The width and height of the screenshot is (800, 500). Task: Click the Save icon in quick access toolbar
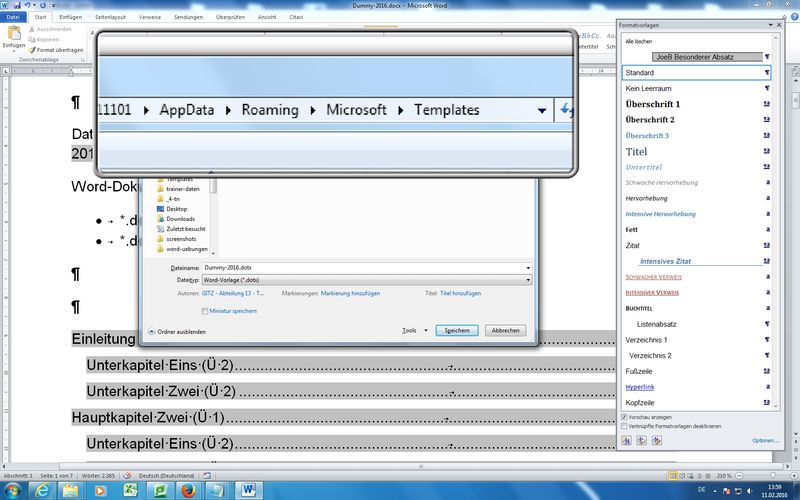17,5
